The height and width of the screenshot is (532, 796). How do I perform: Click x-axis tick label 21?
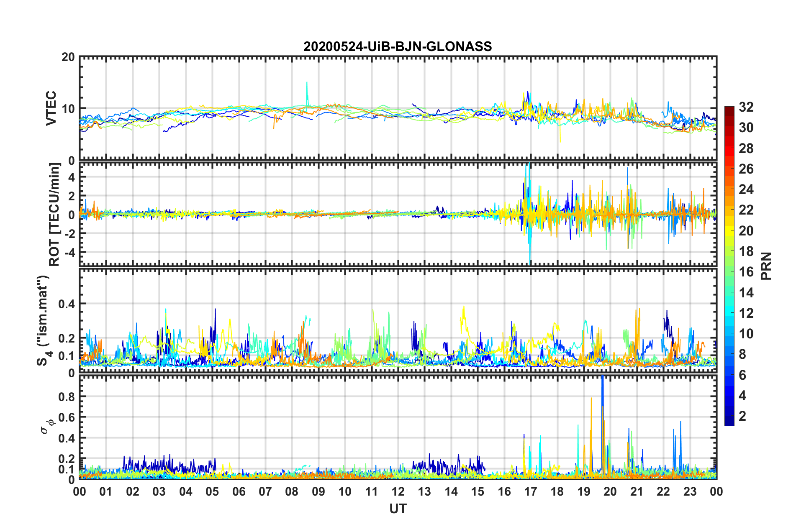(x=637, y=492)
